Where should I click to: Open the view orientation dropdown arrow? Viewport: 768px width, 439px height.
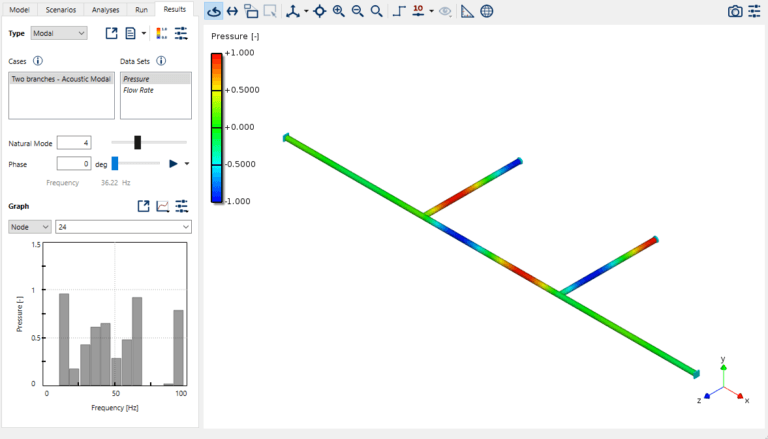[x=306, y=11]
